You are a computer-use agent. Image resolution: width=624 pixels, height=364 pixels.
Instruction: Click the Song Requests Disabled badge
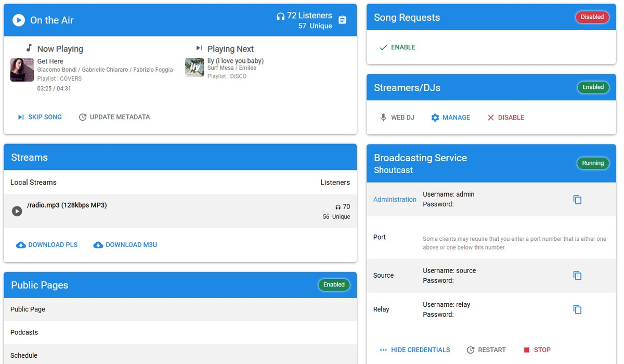pyautogui.click(x=592, y=17)
